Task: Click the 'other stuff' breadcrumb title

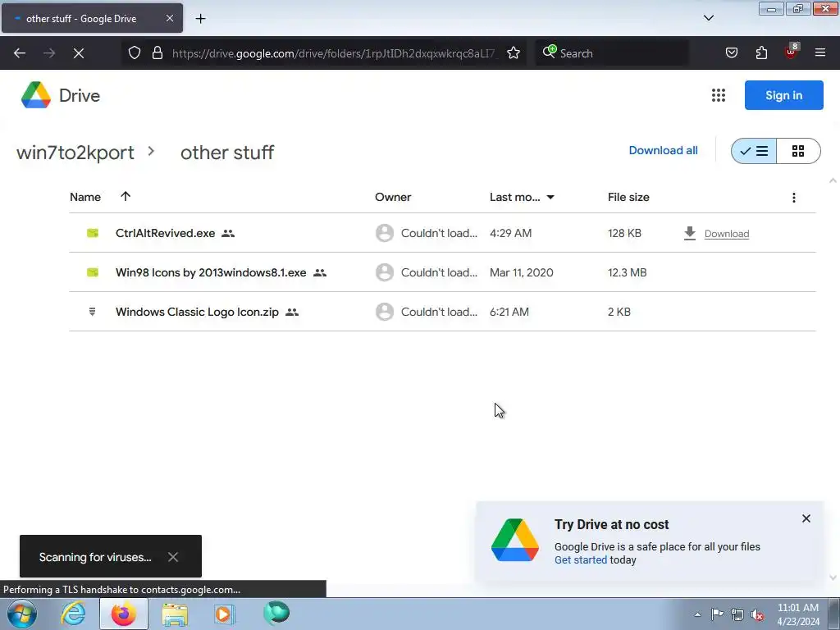Action: click(x=227, y=153)
